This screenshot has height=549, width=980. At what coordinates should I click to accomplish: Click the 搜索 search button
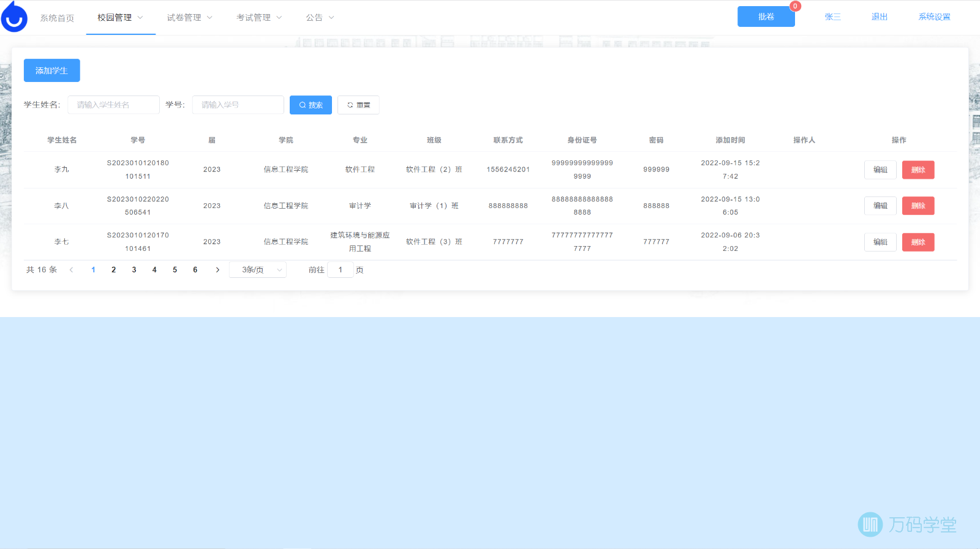coord(311,105)
